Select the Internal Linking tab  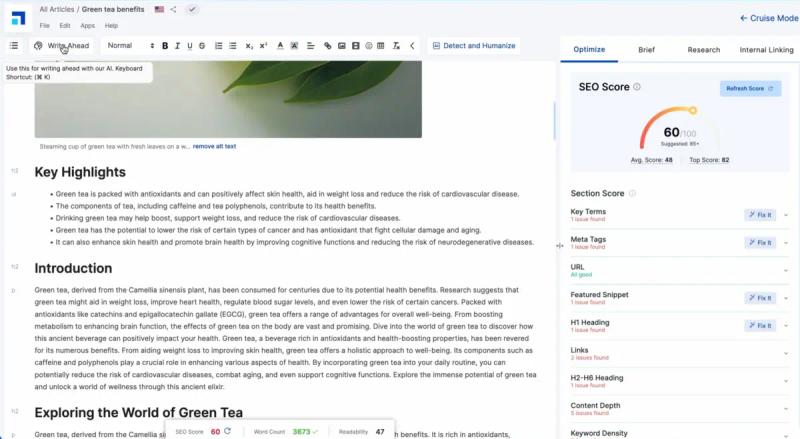tap(766, 50)
